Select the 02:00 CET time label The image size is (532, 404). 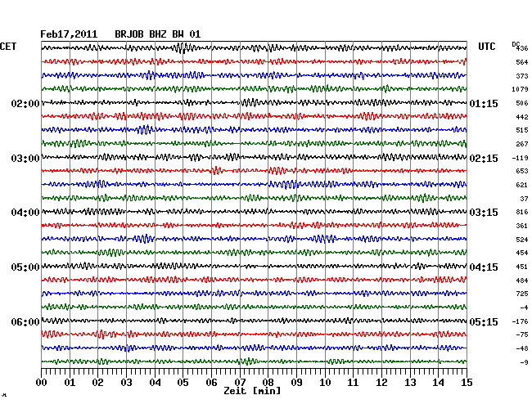click(x=25, y=103)
